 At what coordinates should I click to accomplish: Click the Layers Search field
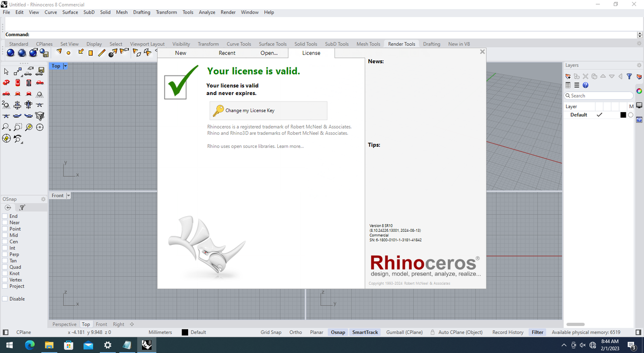599,96
